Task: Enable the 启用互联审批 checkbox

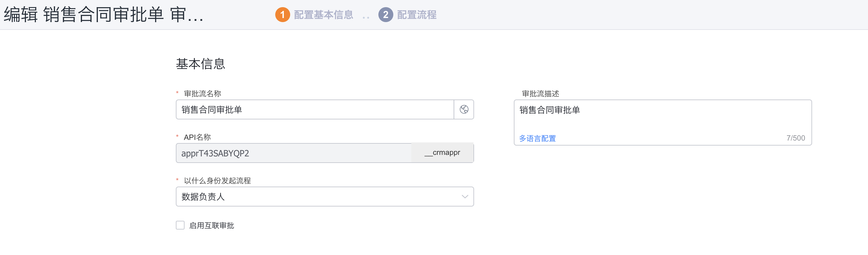Action: pyautogui.click(x=180, y=225)
